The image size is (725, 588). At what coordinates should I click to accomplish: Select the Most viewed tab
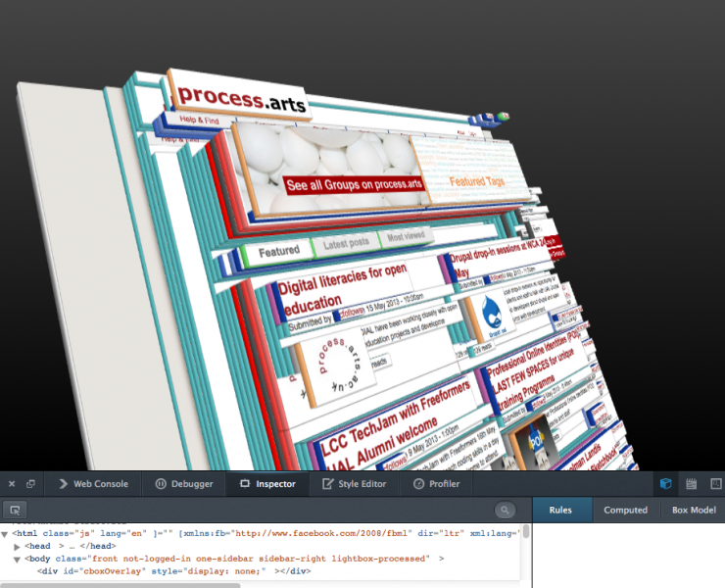pos(406,236)
